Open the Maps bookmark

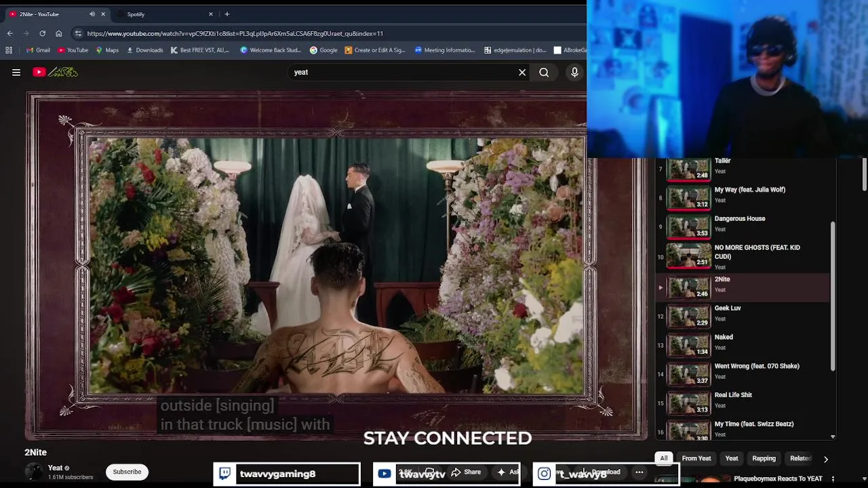pyautogui.click(x=107, y=50)
